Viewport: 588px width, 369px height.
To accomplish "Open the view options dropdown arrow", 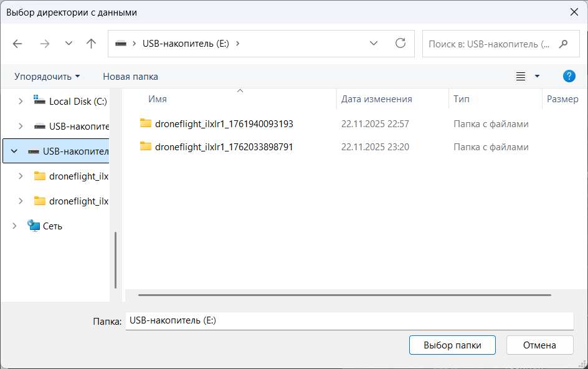I will coord(537,76).
